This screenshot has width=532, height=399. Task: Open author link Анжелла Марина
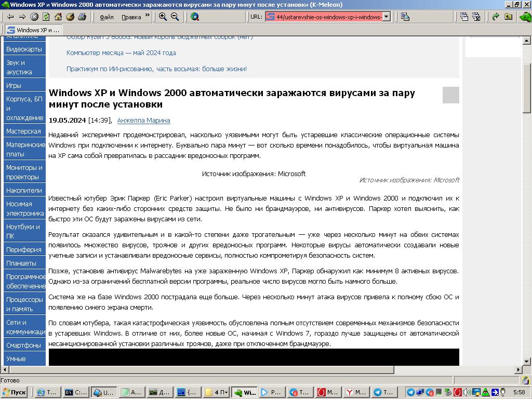pyautogui.click(x=143, y=120)
